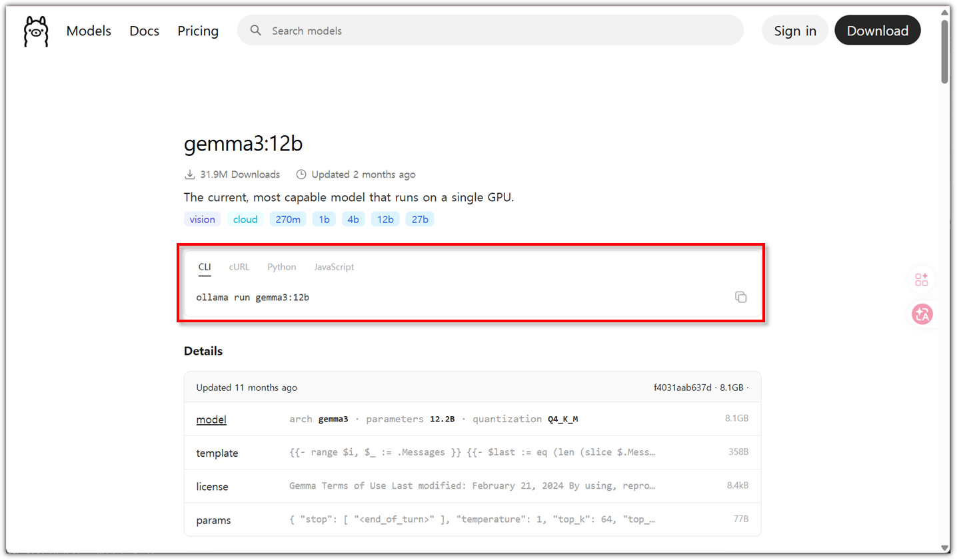Click the Download button
Viewport: 957px width, 560px height.
point(878,31)
